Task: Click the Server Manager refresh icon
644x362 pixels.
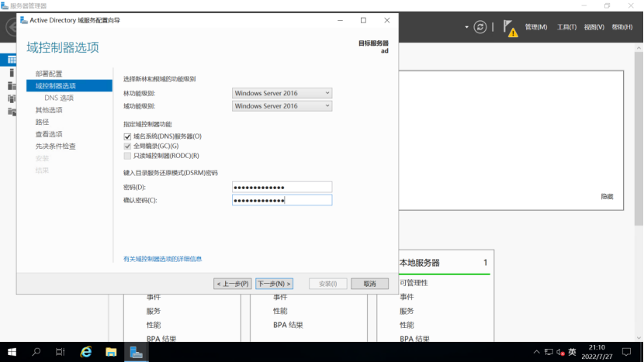Action: (480, 27)
